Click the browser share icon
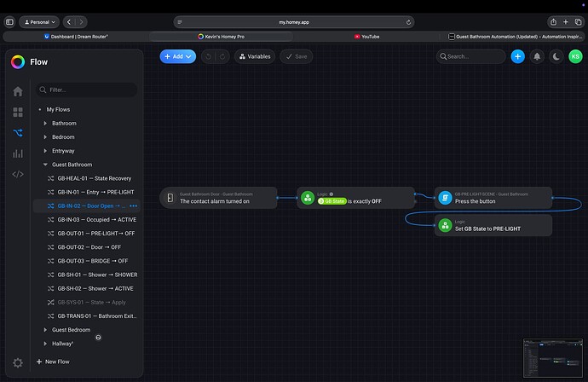This screenshot has height=382, width=588. [x=553, y=22]
